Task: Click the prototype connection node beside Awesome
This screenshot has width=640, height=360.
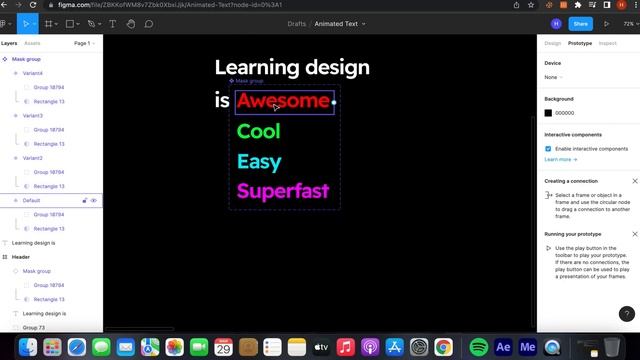Action: pos(334,102)
